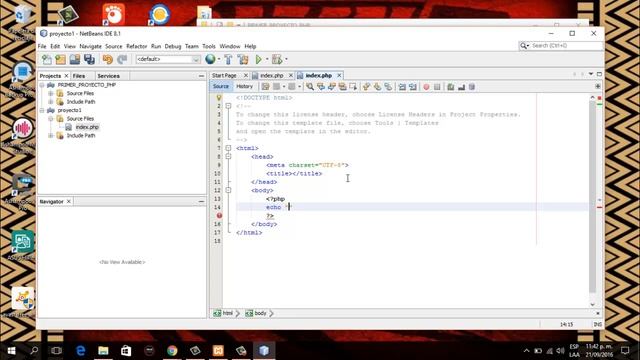Open the Run Project dropdown arrow
Viewport: 640px width, 360px height.
267,60
